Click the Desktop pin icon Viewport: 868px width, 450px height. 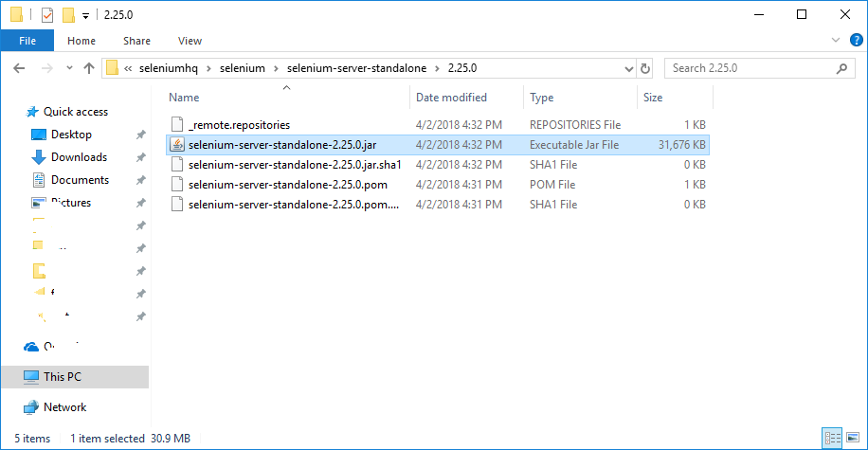point(140,135)
